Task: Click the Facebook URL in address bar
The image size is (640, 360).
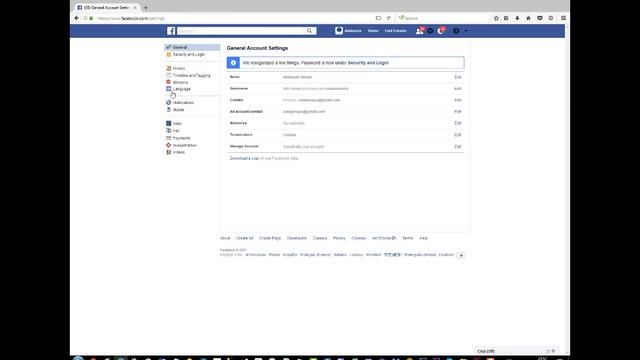Action: [131, 18]
